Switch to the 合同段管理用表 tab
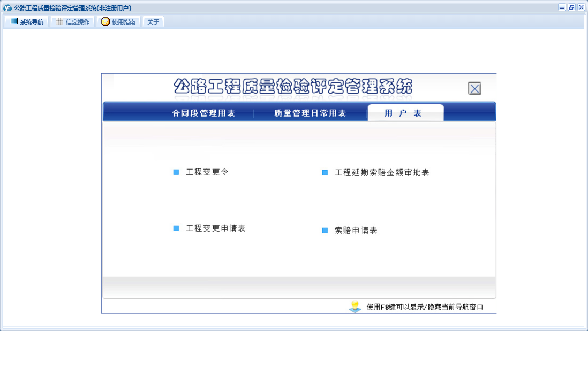Screen dimensions: 588x383 203,113
